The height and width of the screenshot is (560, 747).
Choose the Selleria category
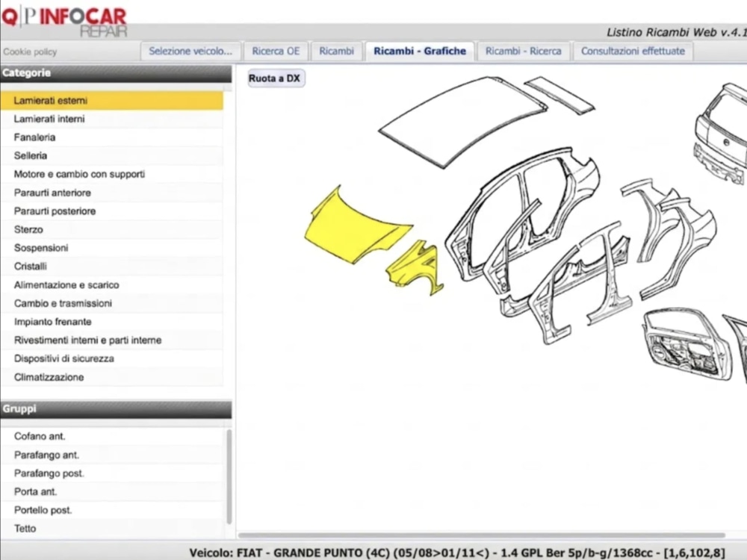tap(111, 156)
